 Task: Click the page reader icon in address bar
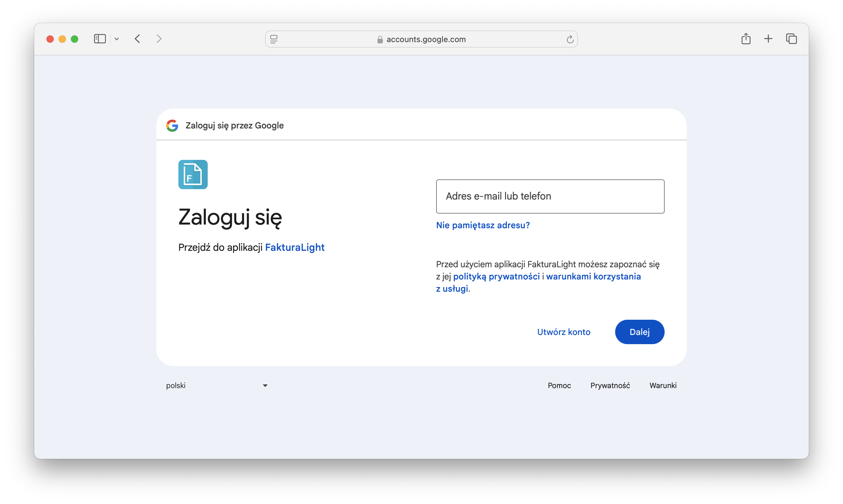click(274, 39)
